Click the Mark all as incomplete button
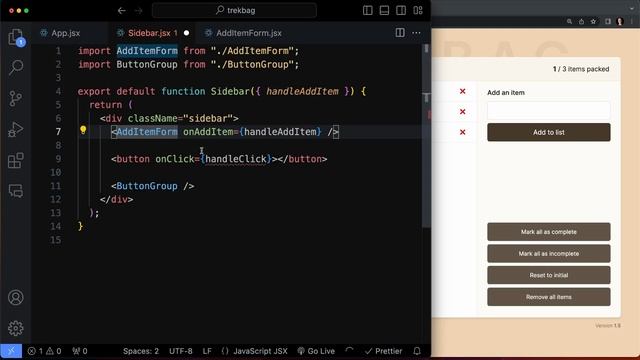640x360 pixels. coord(549,253)
